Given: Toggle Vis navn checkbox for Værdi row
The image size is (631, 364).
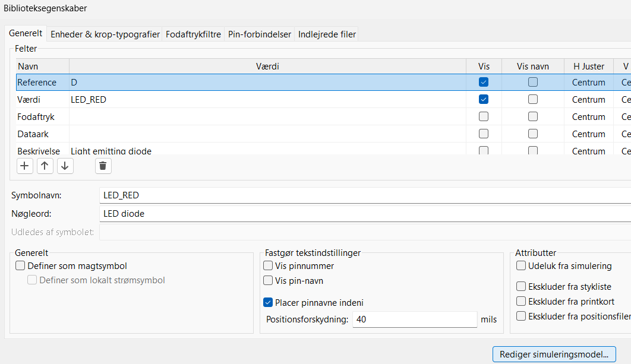Looking at the screenshot, I should [x=533, y=99].
